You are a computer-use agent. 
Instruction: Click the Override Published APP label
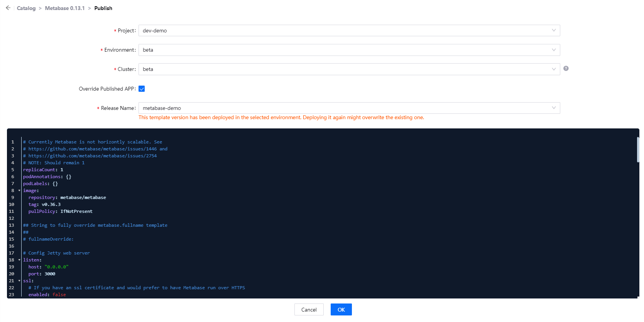point(107,89)
